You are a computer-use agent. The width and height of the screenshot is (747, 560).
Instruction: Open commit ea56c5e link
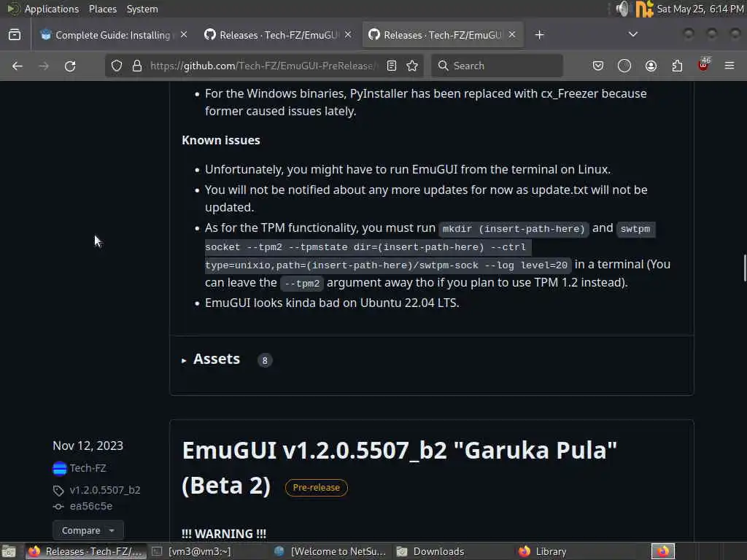pyautogui.click(x=91, y=506)
